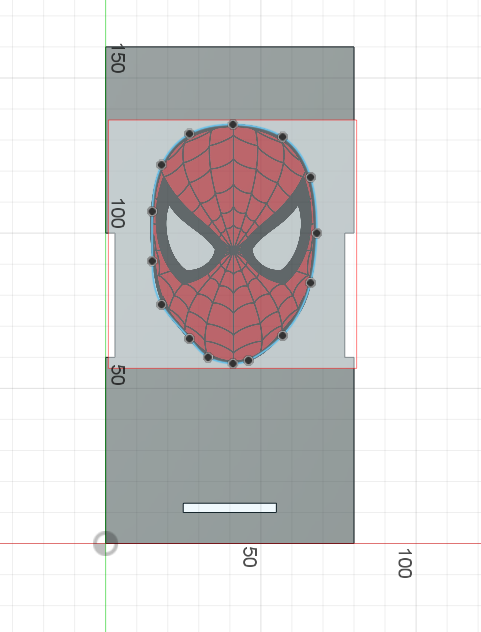
Task: Select the bottommost spline point at the chin
Action: (233, 364)
